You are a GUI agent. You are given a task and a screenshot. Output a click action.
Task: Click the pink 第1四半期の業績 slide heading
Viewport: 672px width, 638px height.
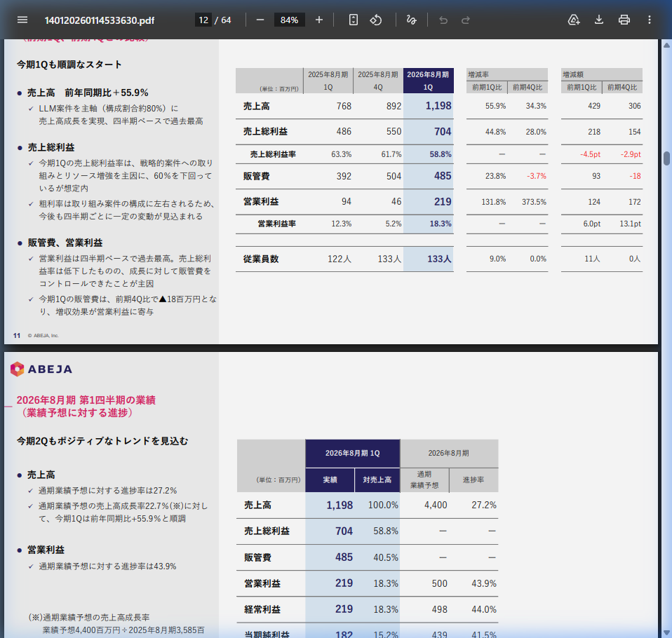pos(86,400)
